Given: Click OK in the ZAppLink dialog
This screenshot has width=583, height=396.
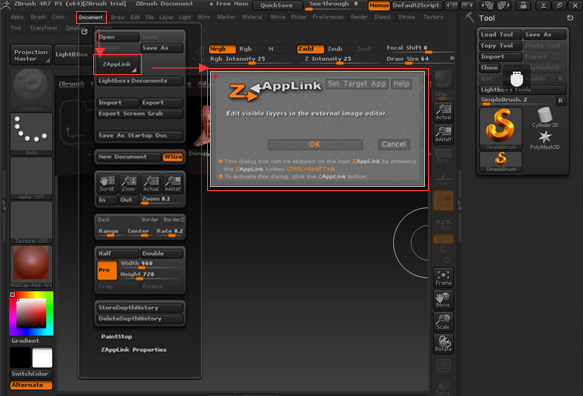Looking at the screenshot, I should pos(315,144).
